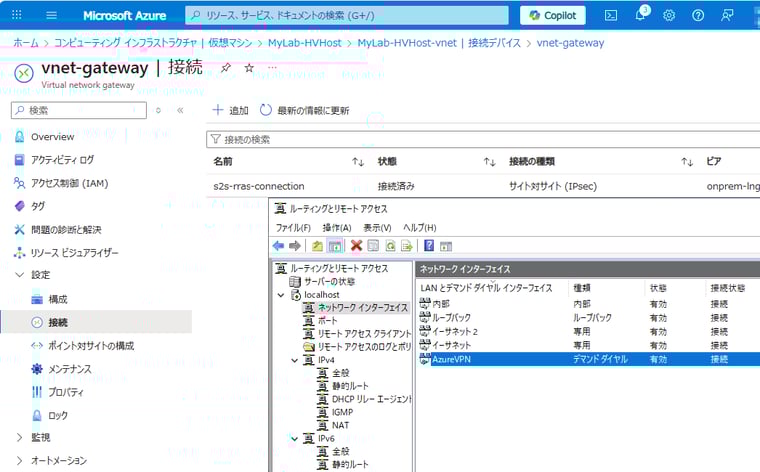
Task: Open Activity log in the sidebar
Action: click(62, 160)
